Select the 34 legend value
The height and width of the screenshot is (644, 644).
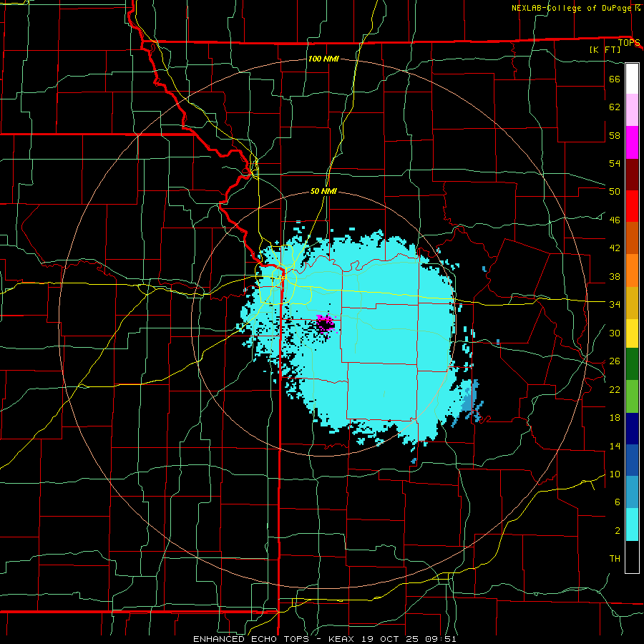615,305
